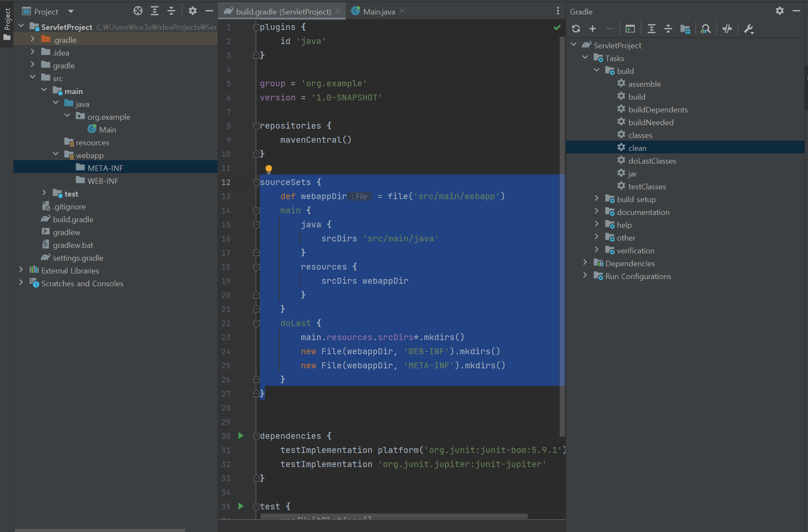Viewport: 808px width, 532px height.
Task: Select the clean Gradle task
Action: (637, 148)
